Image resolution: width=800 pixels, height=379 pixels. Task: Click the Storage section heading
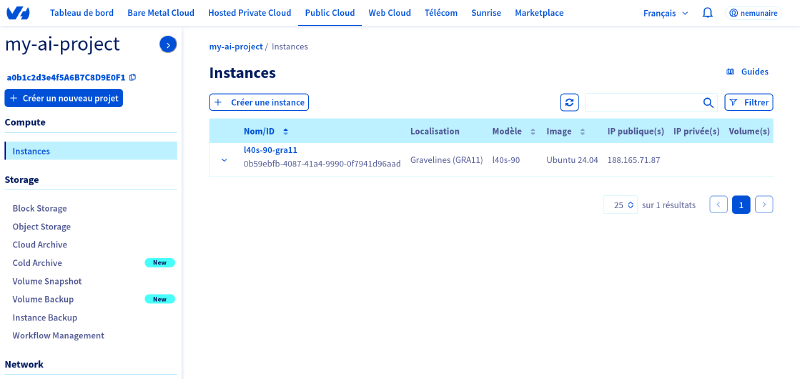coord(22,180)
